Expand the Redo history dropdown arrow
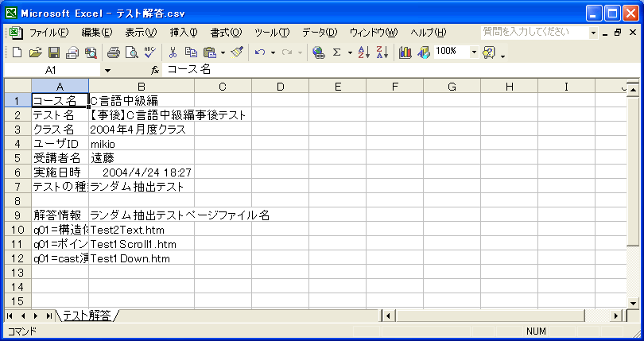This screenshot has width=644, height=341. point(300,52)
